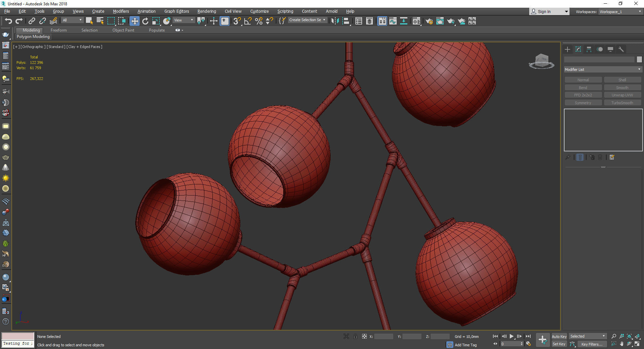Open Key Filters dialog
The image size is (644, 349).
click(592, 344)
